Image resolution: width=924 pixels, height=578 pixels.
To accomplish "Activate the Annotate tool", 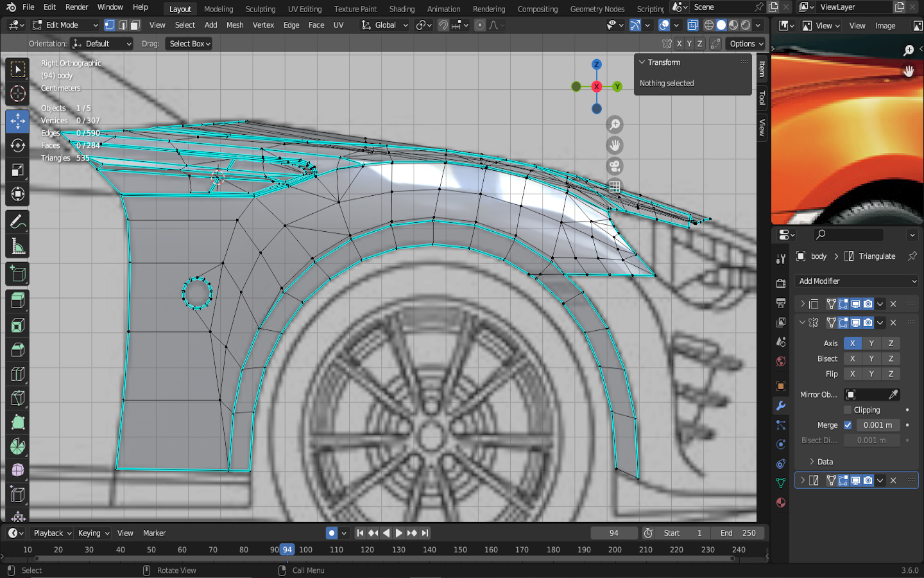I will [x=17, y=222].
